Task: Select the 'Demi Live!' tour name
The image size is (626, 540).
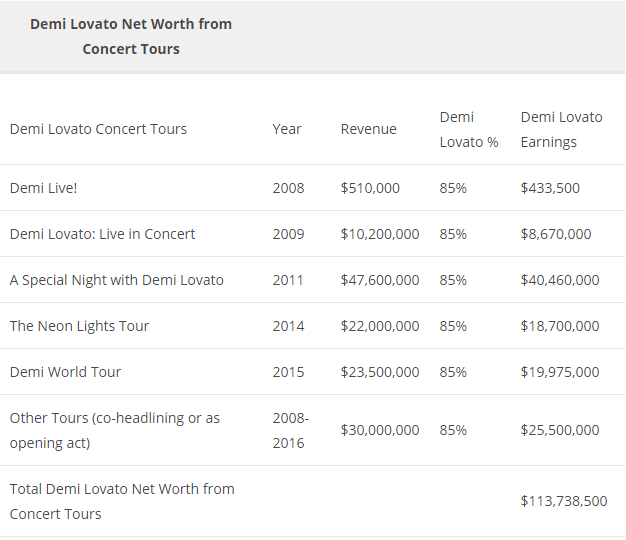Action: pyautogui.click(x=44, y=188)
